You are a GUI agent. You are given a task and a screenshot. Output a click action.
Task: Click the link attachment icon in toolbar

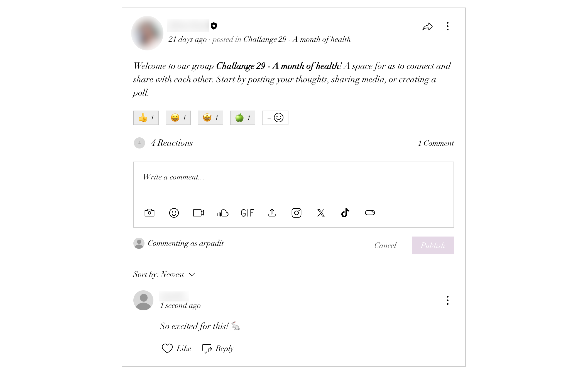click(x=369, y=213)
